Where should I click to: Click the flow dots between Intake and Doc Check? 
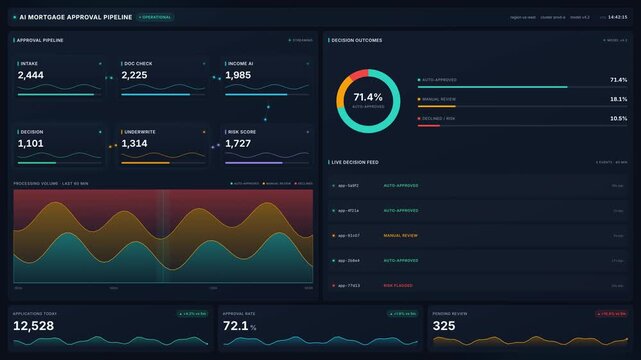point(109,78)
